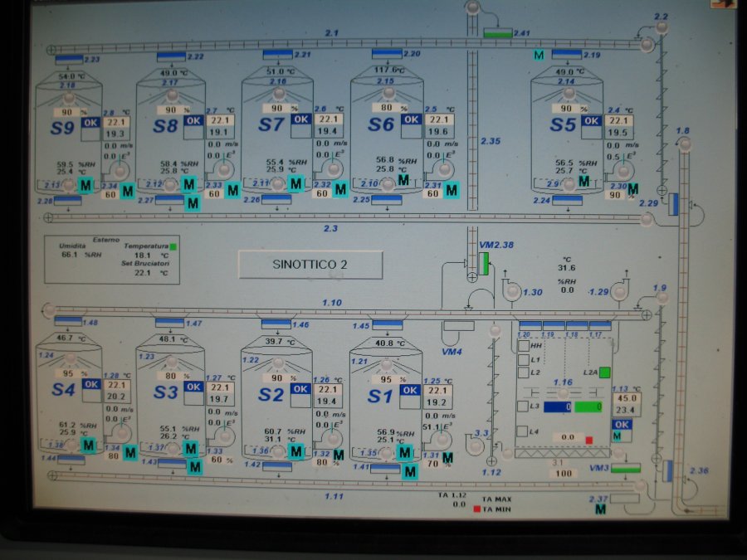747x560 pixels.
Task: Click the OK button of silo S1
Action: point(409,390)
